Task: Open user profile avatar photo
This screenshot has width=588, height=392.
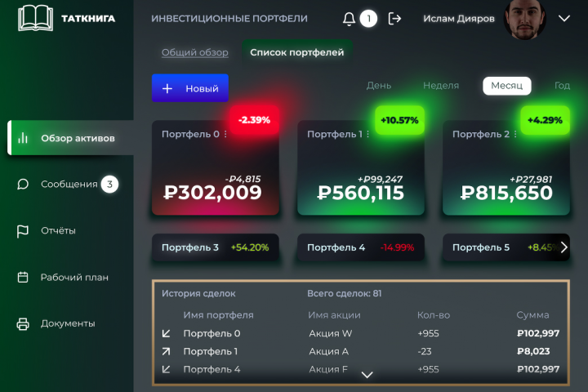Action: [524, 19]
